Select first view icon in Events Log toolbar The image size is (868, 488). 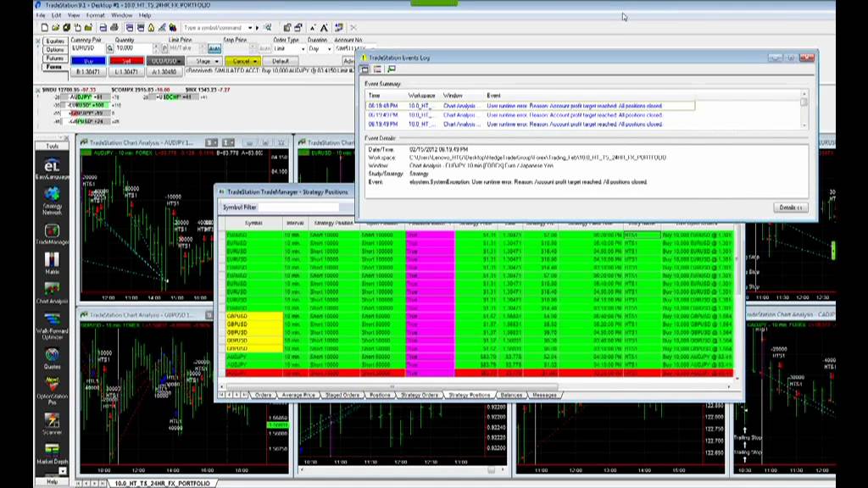tap(364, 69)
